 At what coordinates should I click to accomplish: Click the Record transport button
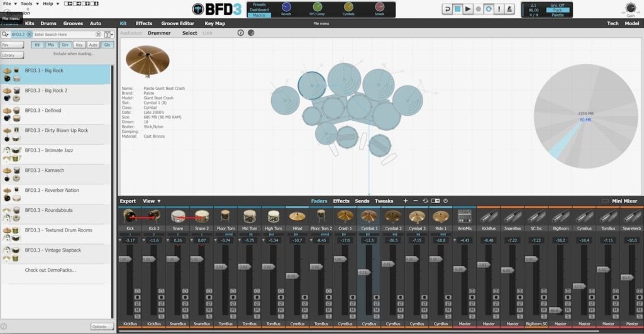click(478, 9)
